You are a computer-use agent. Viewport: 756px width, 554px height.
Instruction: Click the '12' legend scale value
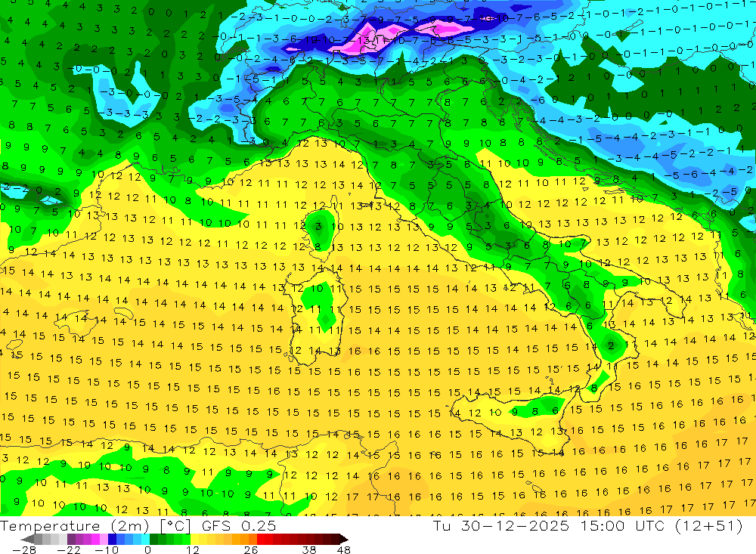[x=193, y=549]
